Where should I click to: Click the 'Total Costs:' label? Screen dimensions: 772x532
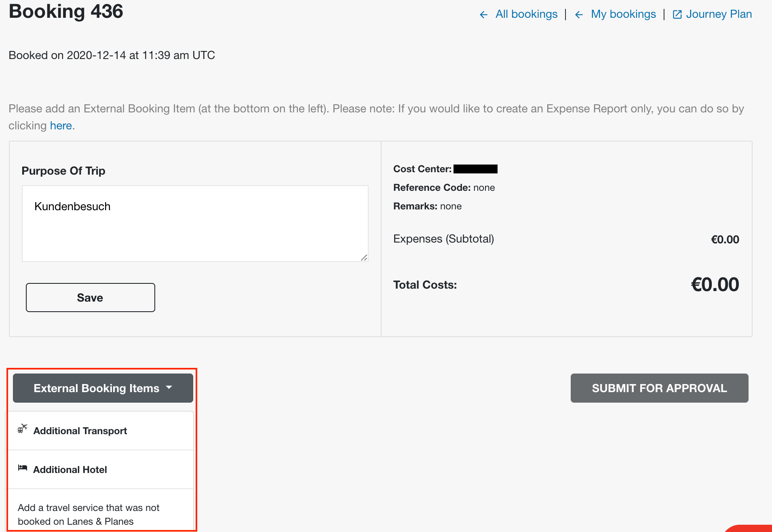pyautogui.click(x=425, y=285)
